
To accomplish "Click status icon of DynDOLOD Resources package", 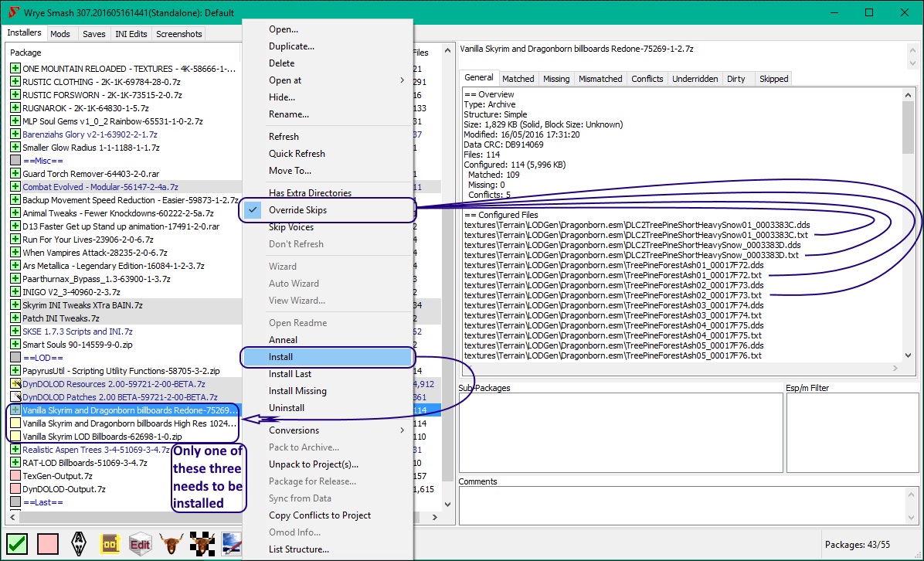I will tap(15, 383).
